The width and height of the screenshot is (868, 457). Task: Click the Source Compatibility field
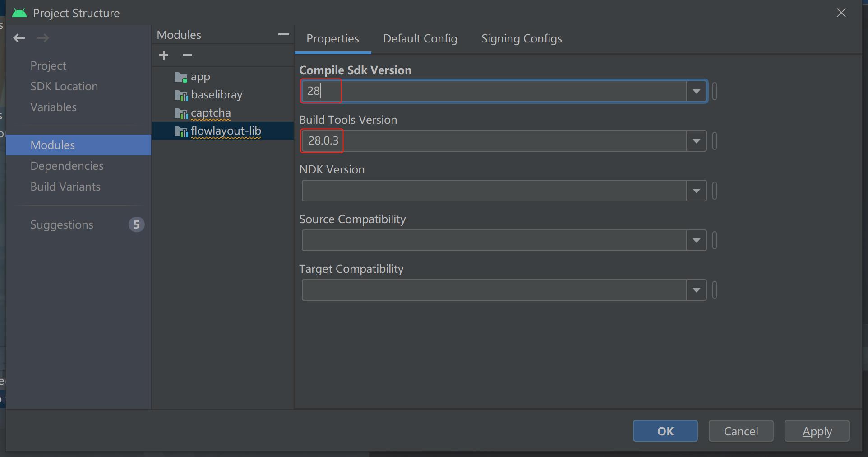point(494,241)
